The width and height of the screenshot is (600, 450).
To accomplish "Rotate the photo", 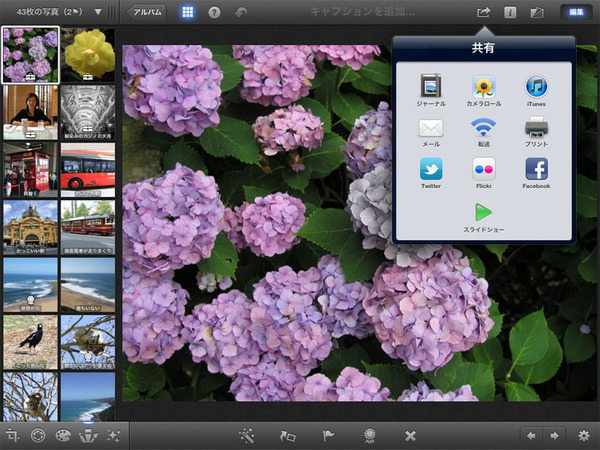I will click(x=288, y=436).
